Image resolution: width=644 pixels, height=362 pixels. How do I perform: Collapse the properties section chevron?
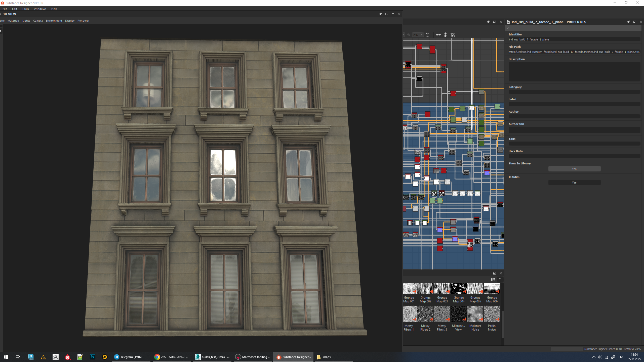(508, 28)
